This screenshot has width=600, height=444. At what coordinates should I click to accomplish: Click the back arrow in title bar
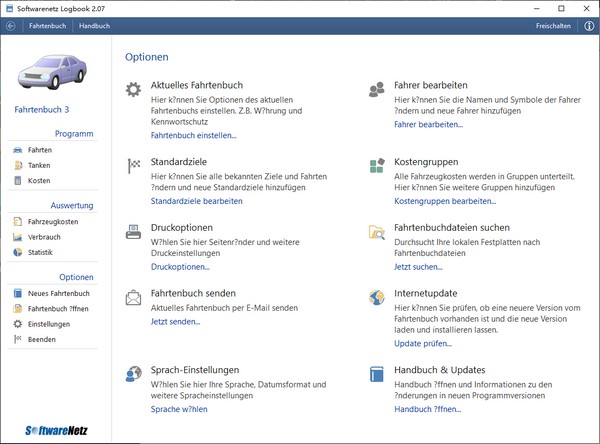pyautogui.click(x=11, y=25)
